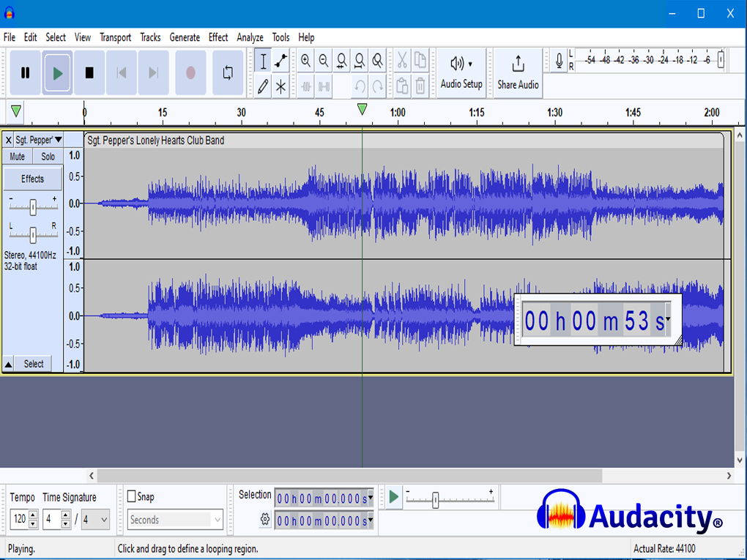The height and width of the screenshot is (560, 747).
Task: Activate the Multi-tool
Action: pyautogui.click(x=280, y=86)
